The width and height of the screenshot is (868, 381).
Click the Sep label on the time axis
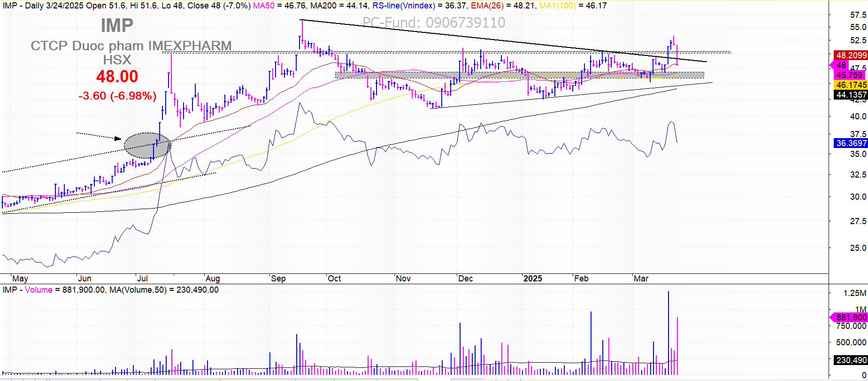[278, 279]
